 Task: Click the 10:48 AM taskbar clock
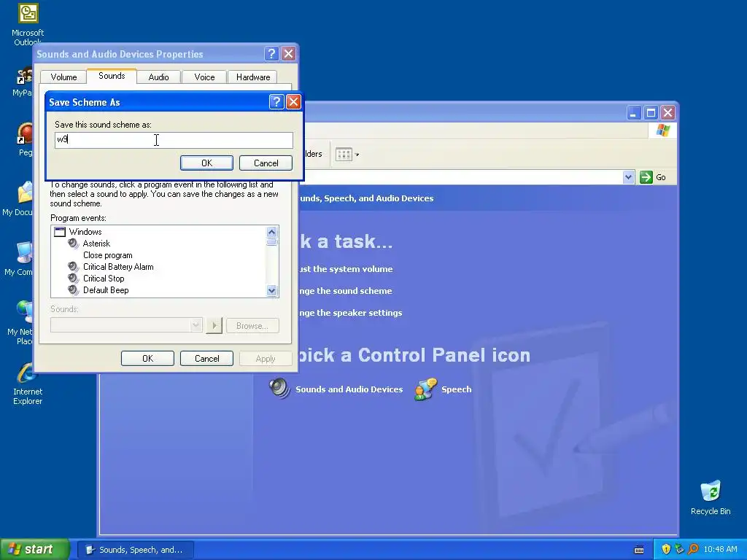720,550
